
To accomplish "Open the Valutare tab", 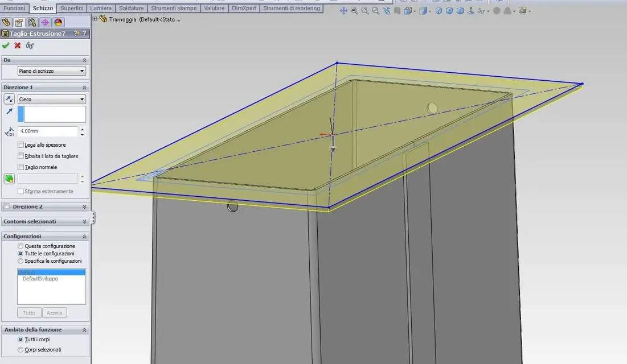I will (x=214, y=8).
